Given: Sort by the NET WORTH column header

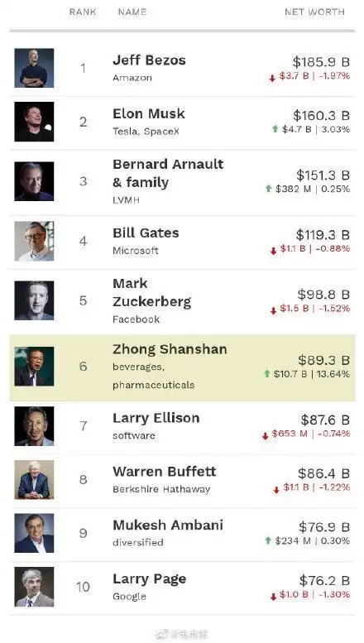Looking at the screenshot, I should [x=315, y=12].
